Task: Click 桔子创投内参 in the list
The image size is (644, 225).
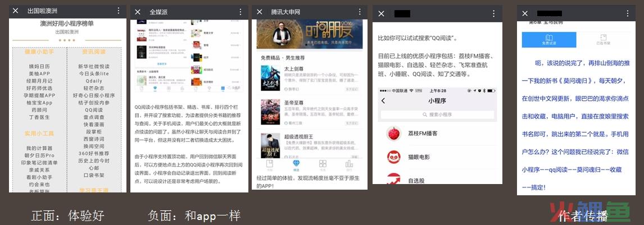Action: click(94, 103)
